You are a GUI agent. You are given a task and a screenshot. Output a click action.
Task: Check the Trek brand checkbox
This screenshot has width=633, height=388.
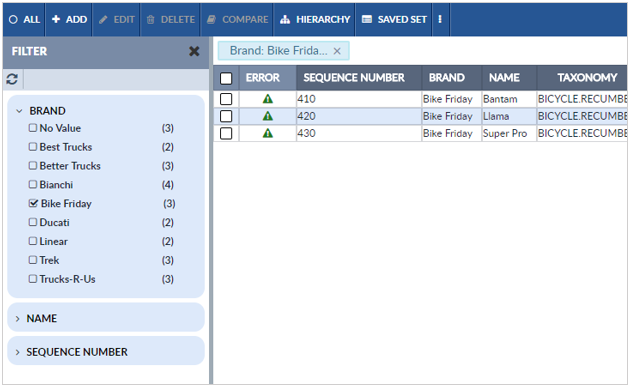pyautogui.click(x=33, y=260)
